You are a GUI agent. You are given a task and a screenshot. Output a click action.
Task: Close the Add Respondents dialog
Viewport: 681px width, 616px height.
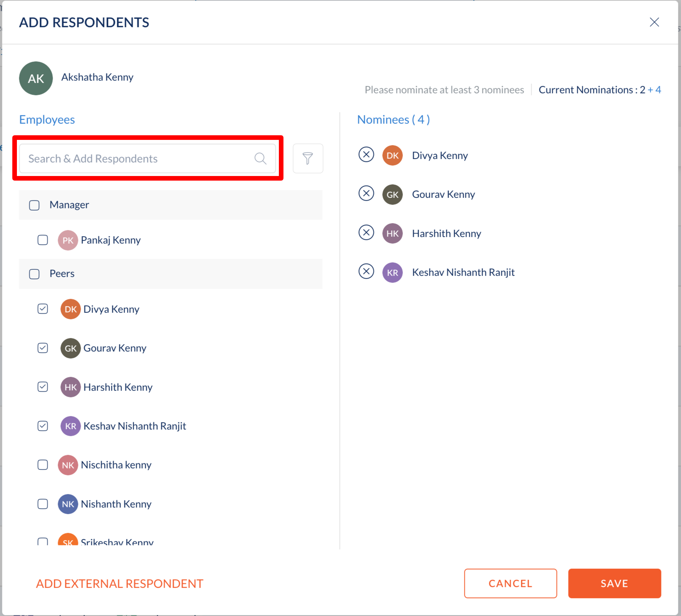click(654, 22)
